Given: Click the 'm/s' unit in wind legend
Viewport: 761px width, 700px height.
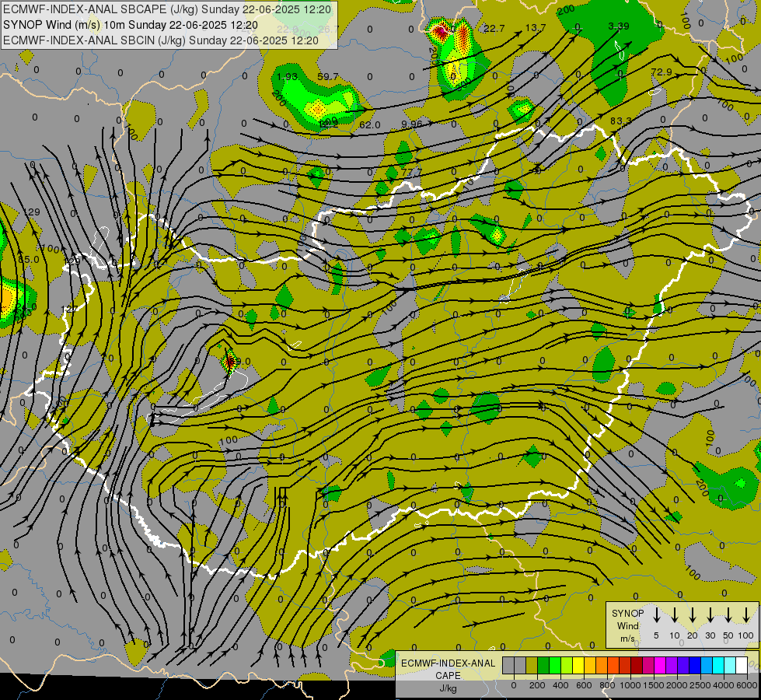Looking at the screenshot, I should 627,639.
